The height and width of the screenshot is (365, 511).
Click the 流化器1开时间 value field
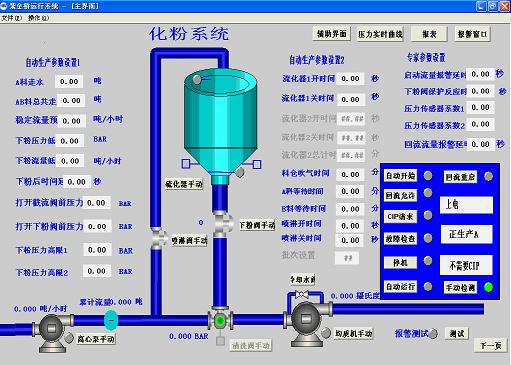350,79
